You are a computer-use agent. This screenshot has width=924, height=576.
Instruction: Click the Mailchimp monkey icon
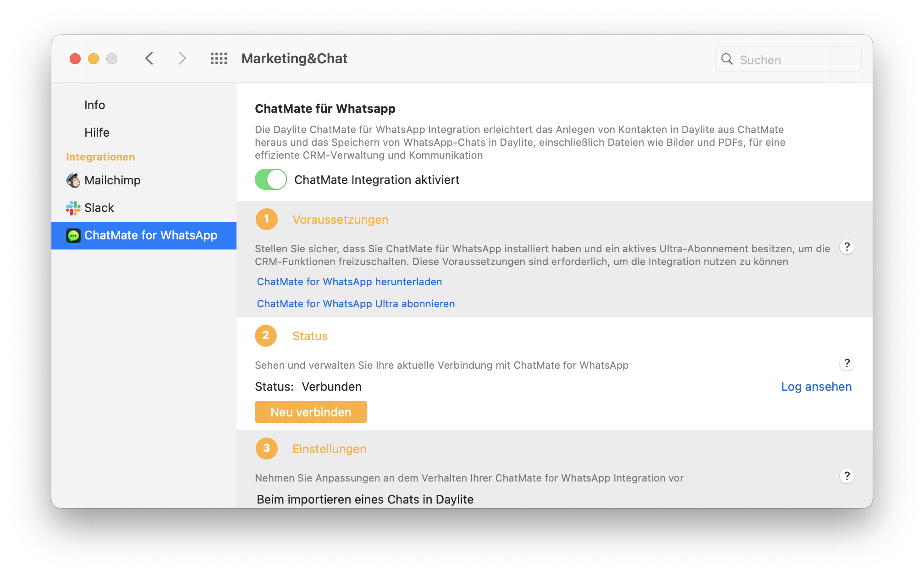click(x=73, y=180)
